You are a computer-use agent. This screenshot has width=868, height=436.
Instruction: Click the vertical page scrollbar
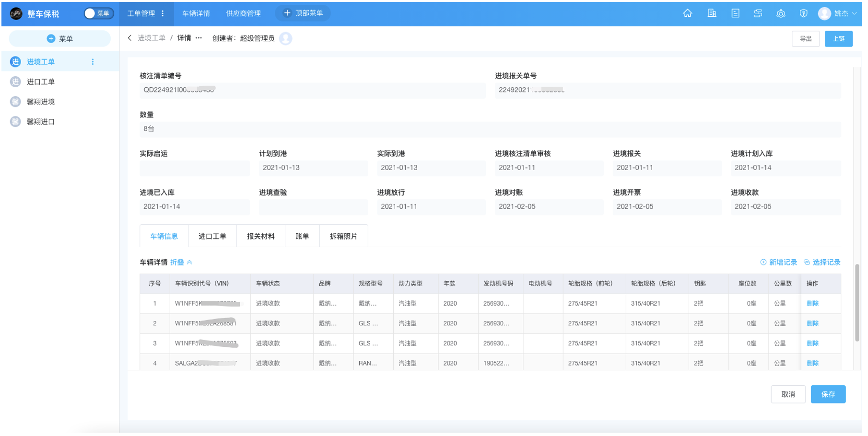tap(857, 302)
